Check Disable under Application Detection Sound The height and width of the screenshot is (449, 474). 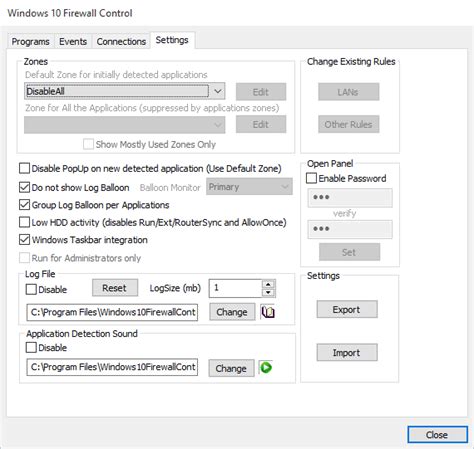[31, 348]
